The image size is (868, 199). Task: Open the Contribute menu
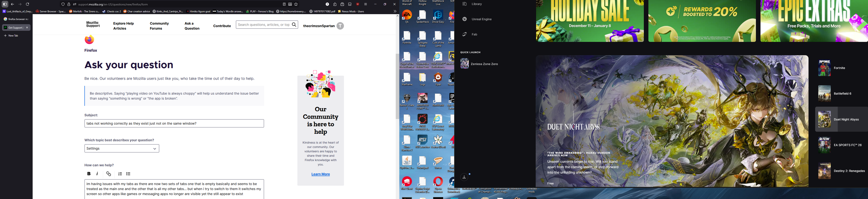(x=222, y=26)
